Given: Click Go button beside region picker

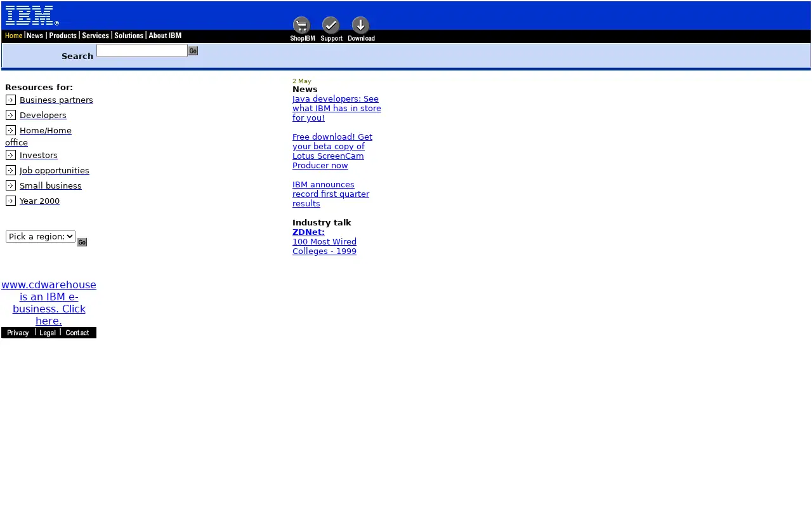Looking at the screenshot, I should (x=82, y=242).
